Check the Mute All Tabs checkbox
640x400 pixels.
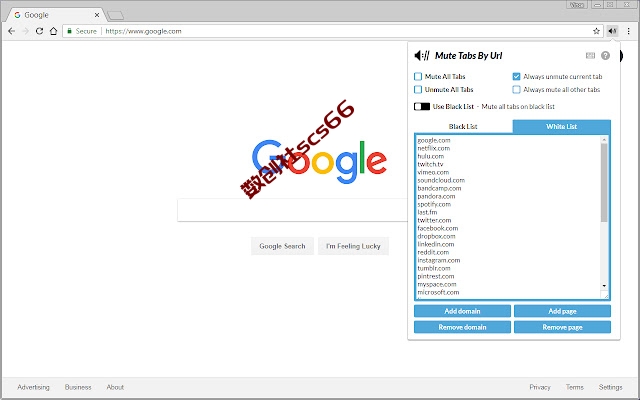(x=418, y=76)
